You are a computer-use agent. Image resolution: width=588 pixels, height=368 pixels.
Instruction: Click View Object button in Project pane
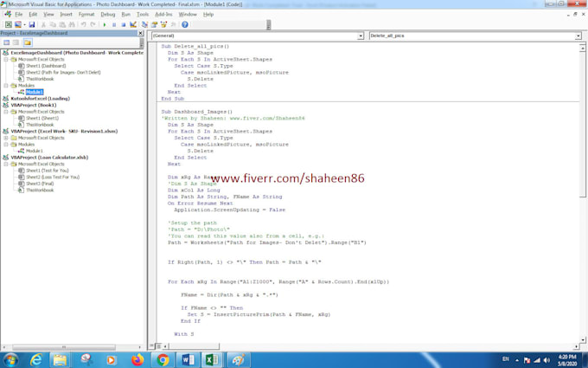(x=16, y=42)
